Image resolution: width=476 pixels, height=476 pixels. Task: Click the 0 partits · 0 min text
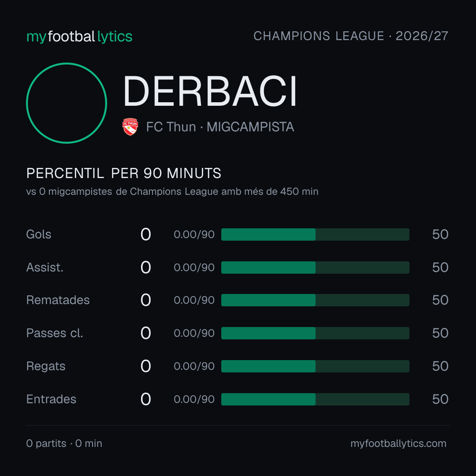click(64, 443)
